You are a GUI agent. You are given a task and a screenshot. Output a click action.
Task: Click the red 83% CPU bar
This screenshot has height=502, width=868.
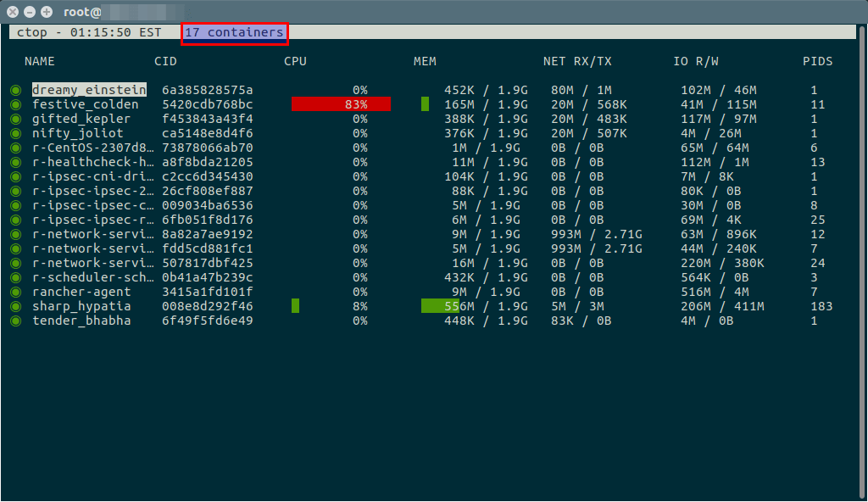click(x=341, y=104)
